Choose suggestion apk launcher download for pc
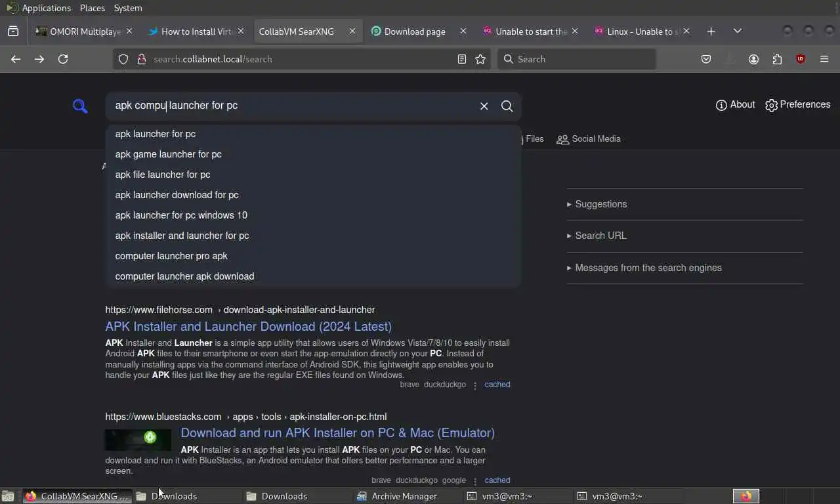Image resolution: width=840 pixels, height=504 pixels. [x=313, y=195]
